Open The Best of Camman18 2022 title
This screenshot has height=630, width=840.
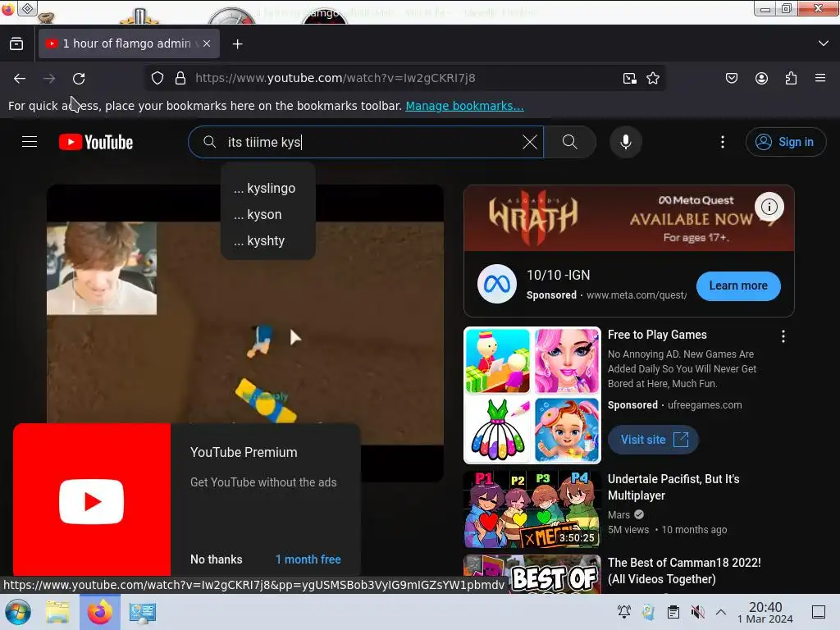(684, 571)
